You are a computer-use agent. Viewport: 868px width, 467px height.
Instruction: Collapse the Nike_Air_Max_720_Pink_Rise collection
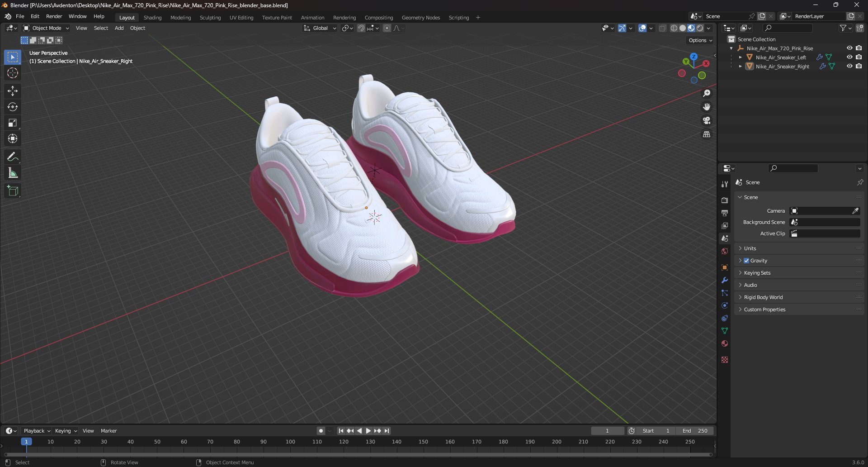click(731, 48)
